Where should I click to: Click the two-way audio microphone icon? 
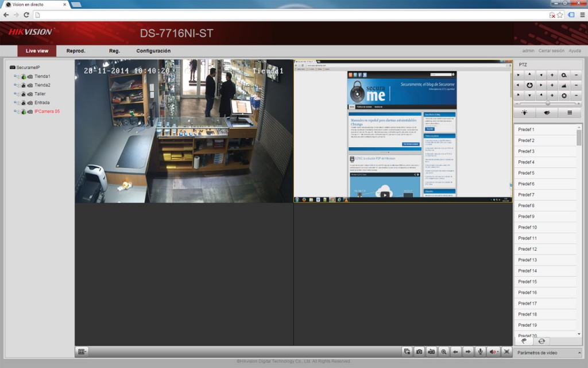point(481,351)
